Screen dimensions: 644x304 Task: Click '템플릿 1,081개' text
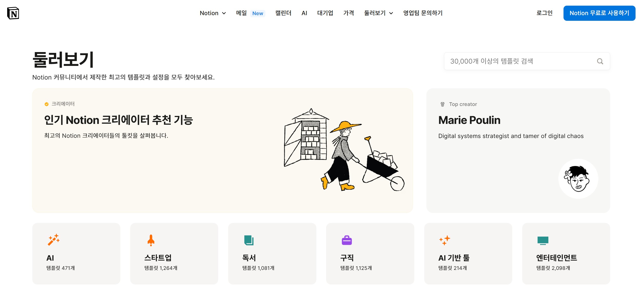(x=258, y=268)
